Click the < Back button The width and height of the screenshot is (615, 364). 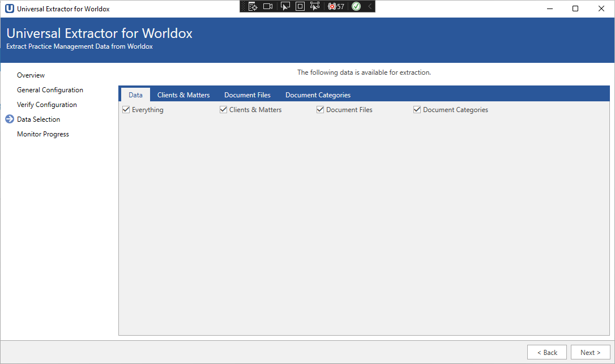546,352
